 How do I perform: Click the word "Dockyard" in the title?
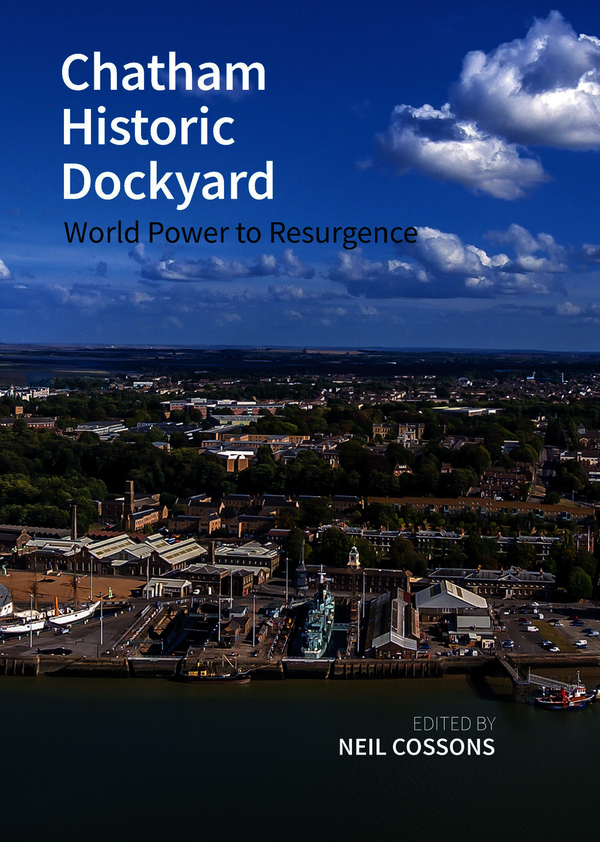pos(167,181)
